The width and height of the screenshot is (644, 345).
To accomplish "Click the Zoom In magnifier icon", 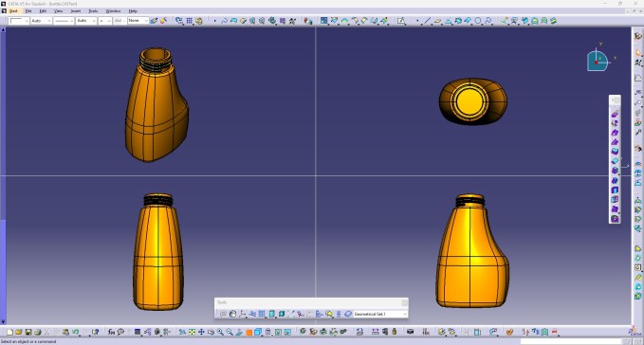I will coord(220,332).
